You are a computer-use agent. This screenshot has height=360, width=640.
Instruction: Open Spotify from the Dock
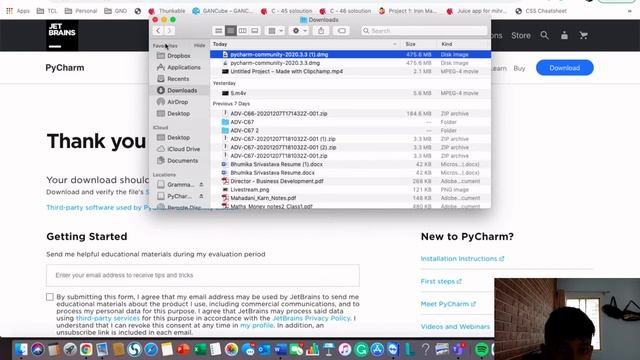click(482, 349)
